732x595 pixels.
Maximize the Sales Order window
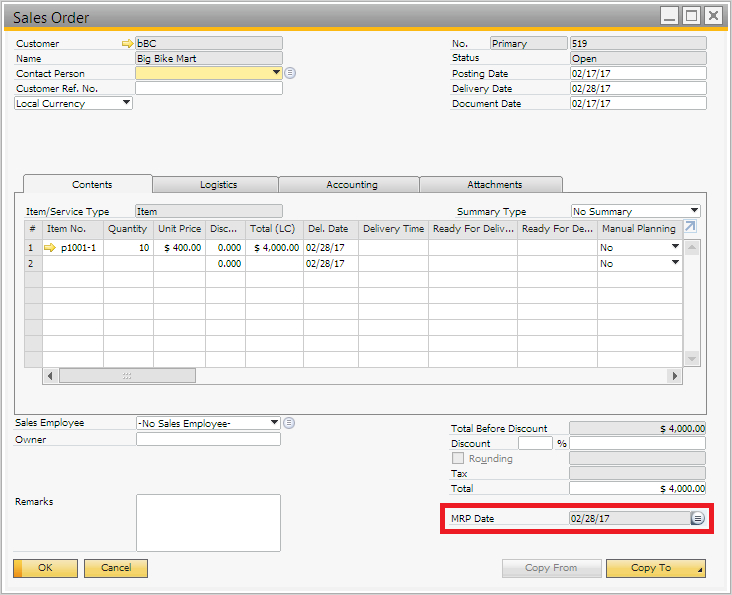[691, 16]
